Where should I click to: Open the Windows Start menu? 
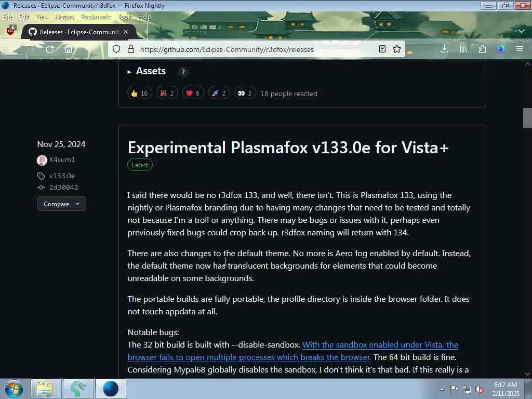(x=14, y=389)
